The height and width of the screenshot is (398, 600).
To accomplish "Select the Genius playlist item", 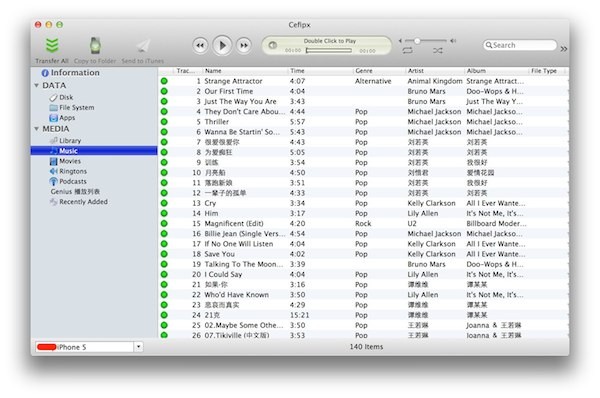I will (x=75, y=192).
